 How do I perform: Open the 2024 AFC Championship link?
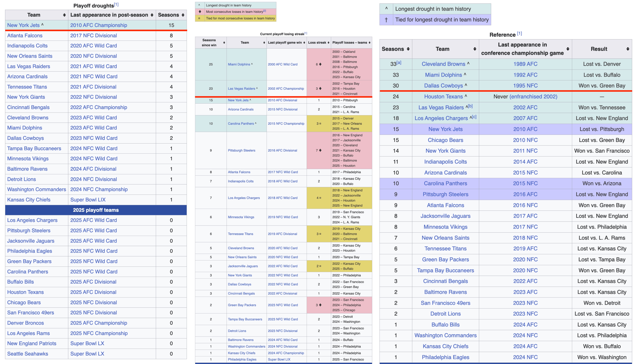[286, 353]
